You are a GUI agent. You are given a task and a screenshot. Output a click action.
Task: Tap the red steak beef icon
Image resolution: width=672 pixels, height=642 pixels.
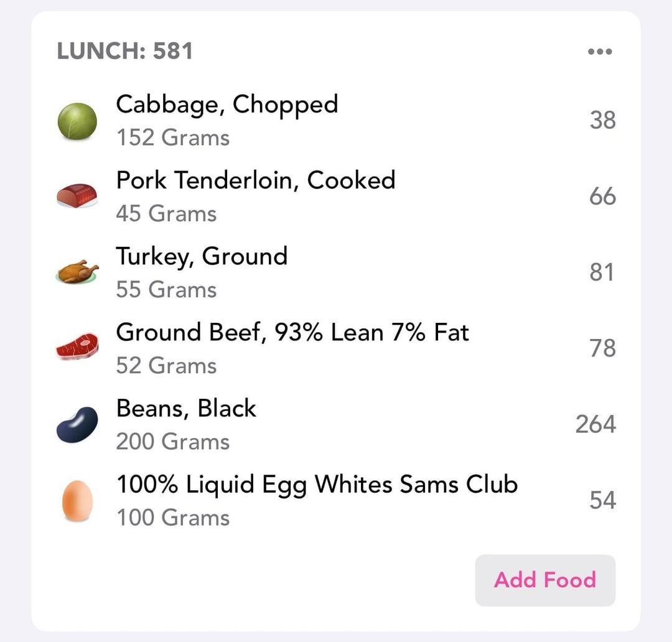pos(77,347)
